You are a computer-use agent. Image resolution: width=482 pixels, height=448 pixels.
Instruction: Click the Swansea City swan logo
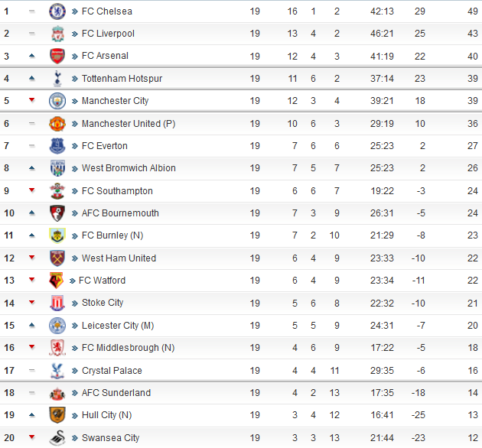[x=57, y=438]
